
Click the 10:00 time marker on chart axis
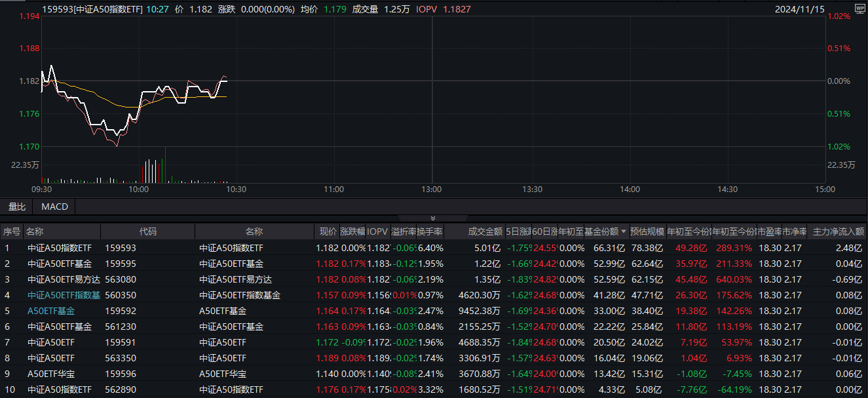tap(138, 189)
